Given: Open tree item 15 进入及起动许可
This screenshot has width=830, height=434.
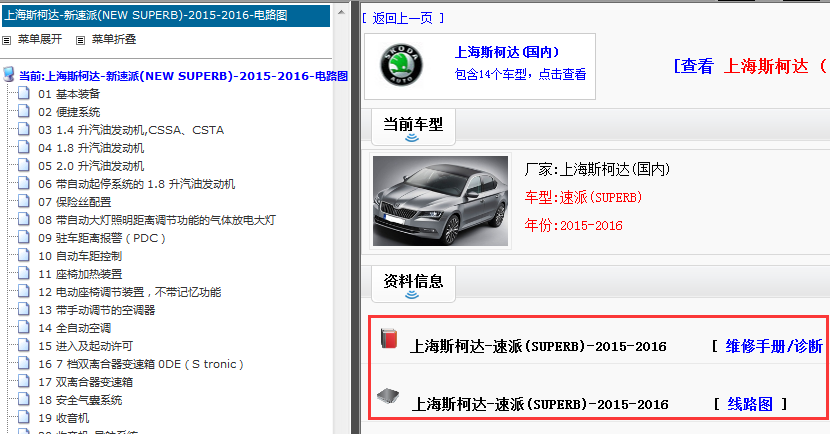Looking at the screenshot, I should pos(85,346).
